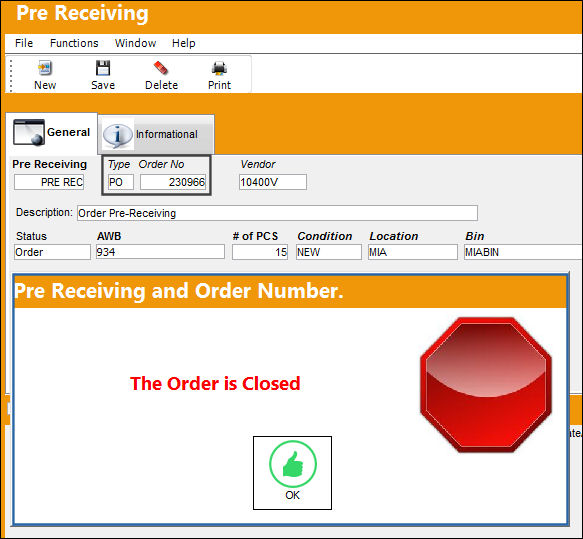583x539 pixels.
Task: Click the Informational tab info bubble icon
Action: pos(117,135)
